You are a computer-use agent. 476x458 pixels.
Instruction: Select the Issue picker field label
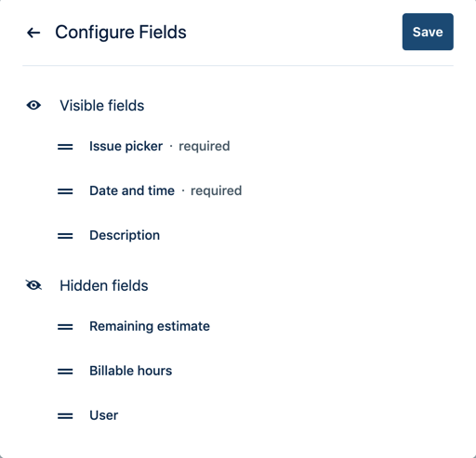tap(126, 147)
